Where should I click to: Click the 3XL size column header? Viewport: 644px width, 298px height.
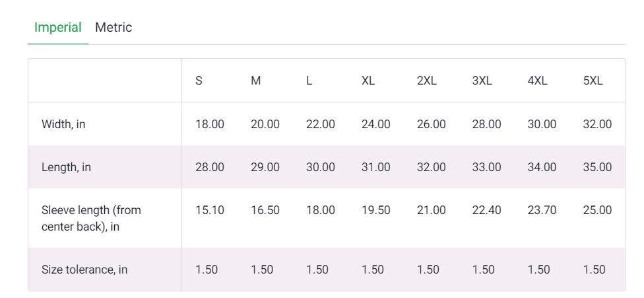pos(482,81)
